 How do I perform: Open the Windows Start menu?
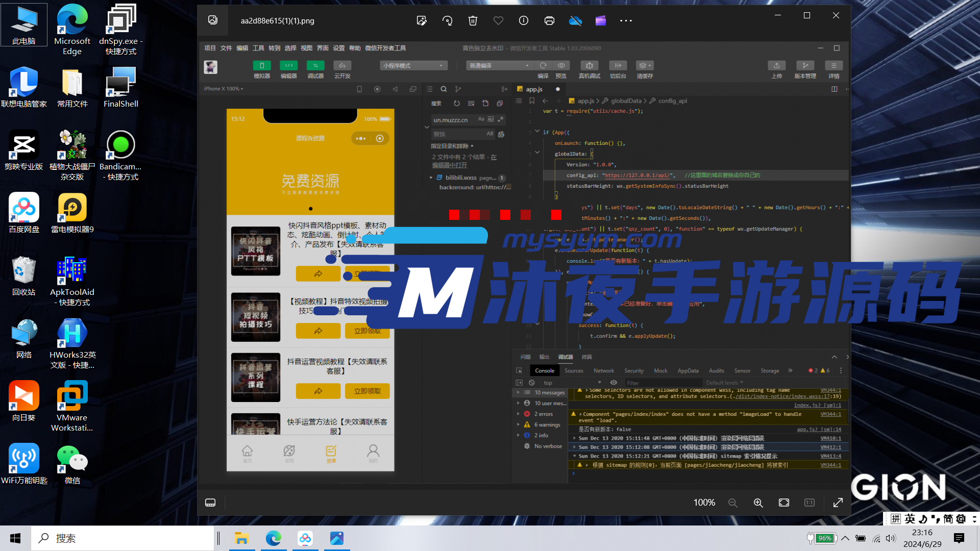[15, 538]
